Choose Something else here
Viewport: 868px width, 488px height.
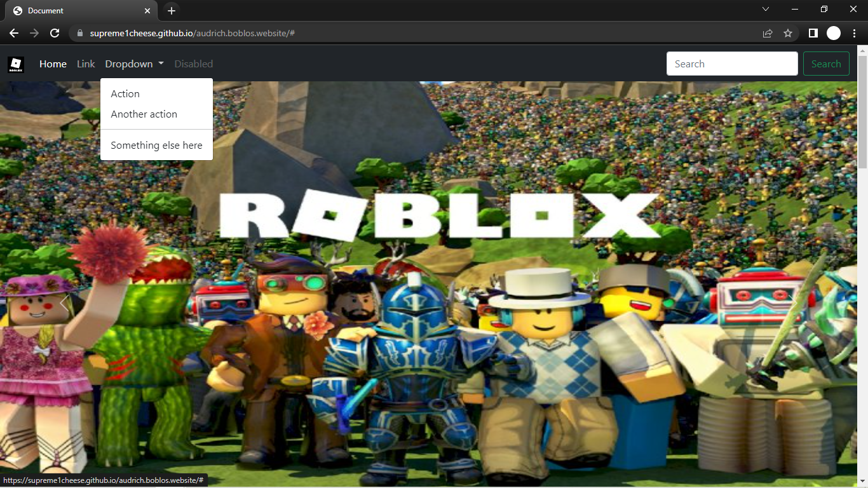point(156,146)
